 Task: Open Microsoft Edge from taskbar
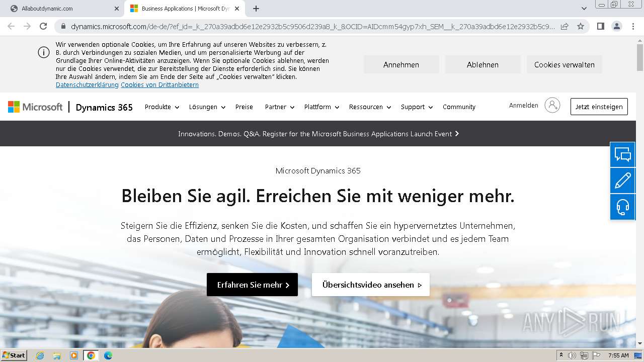108,355
